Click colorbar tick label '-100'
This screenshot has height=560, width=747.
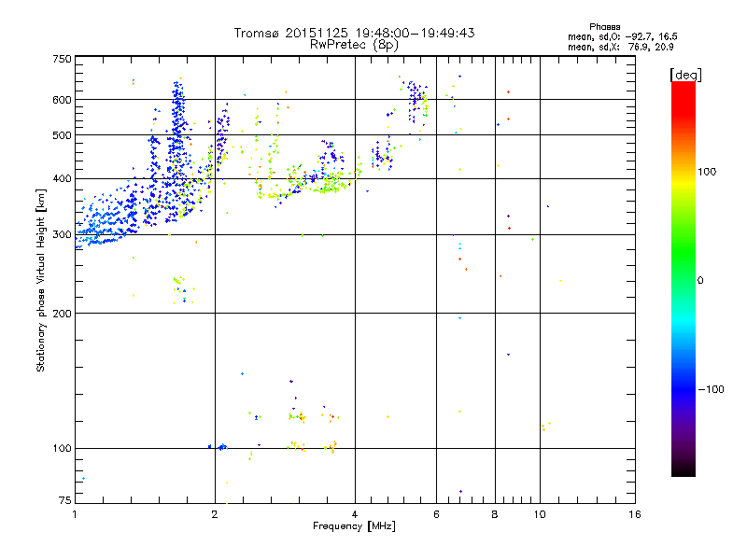712,389
